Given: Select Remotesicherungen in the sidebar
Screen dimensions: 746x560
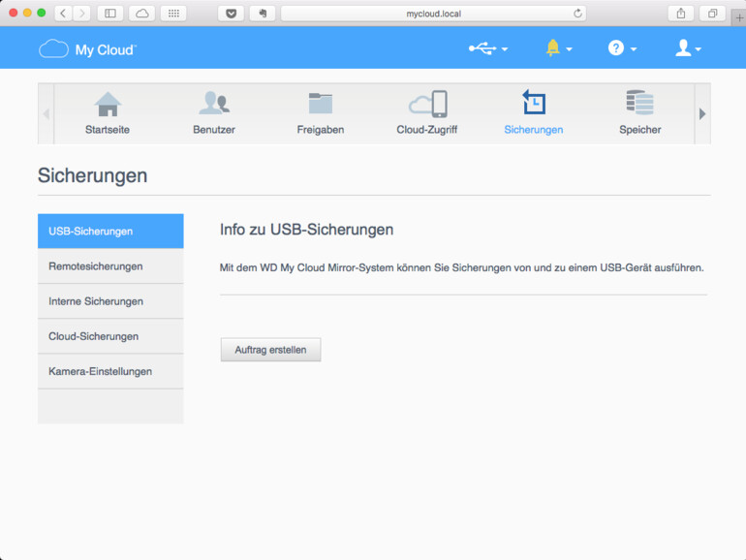Looking at the screenshot, I should pos(110,266).
